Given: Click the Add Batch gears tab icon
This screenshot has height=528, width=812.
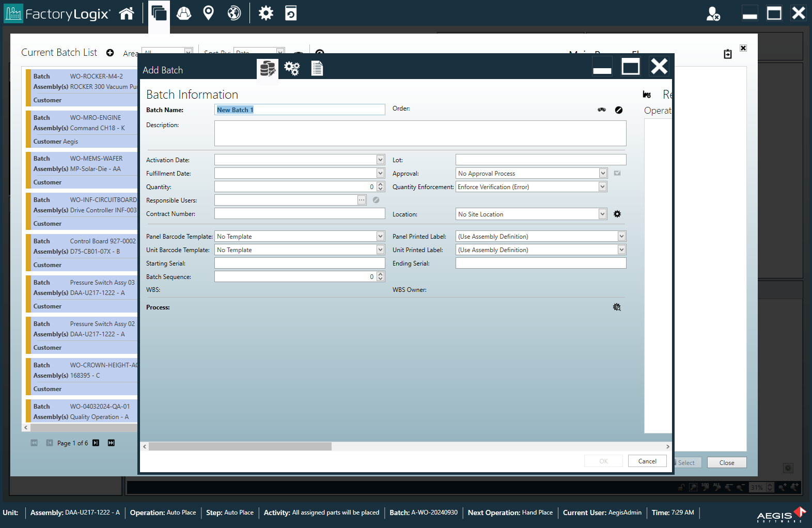Looking at the screenshot, I should coord(292,68).
